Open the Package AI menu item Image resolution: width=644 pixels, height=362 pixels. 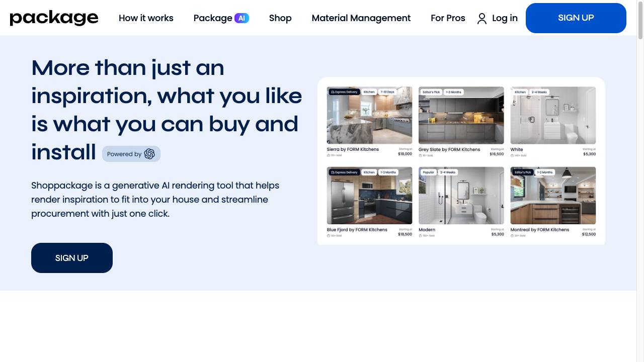(x=221, y=18)
